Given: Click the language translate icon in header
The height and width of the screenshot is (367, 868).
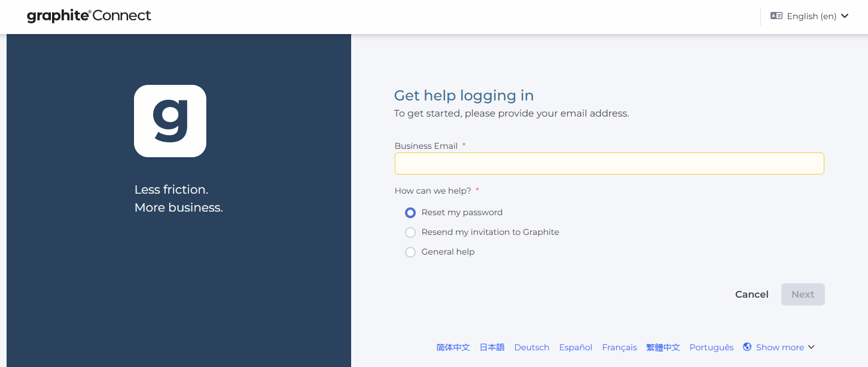Looking at the screenshot, I should coord(776,16).
